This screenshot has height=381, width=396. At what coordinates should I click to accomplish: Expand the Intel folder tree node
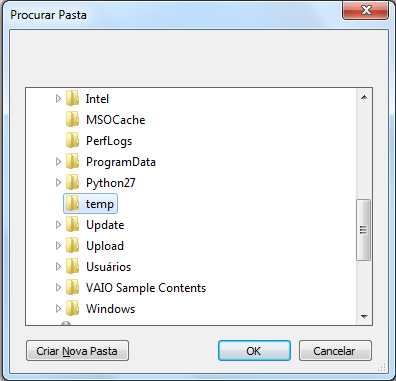click(58, 98)
